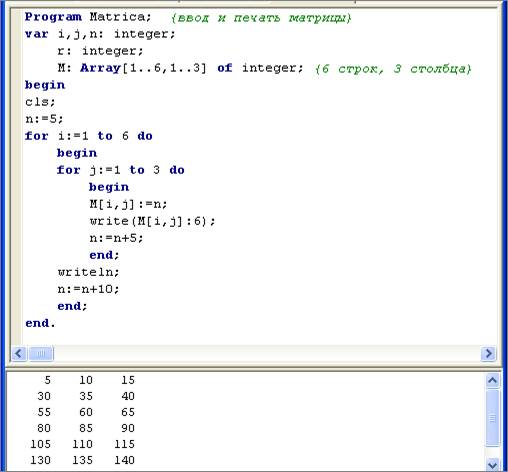Click the output panel scroll up arrow
Image resolution: width=508 pixels, height=472 pixels.
493,380
